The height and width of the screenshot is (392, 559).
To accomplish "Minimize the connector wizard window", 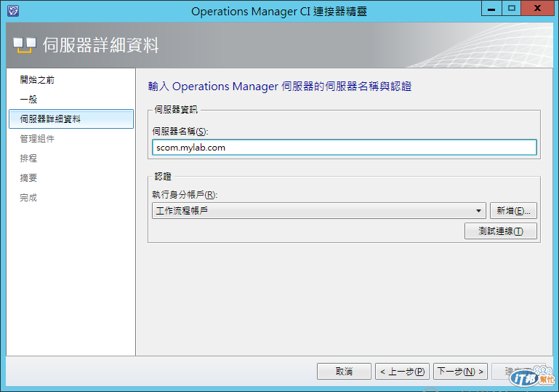I will [491, 9].
